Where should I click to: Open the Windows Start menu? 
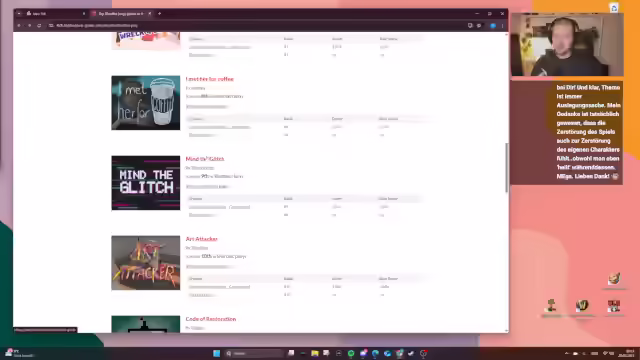(216, 353)
